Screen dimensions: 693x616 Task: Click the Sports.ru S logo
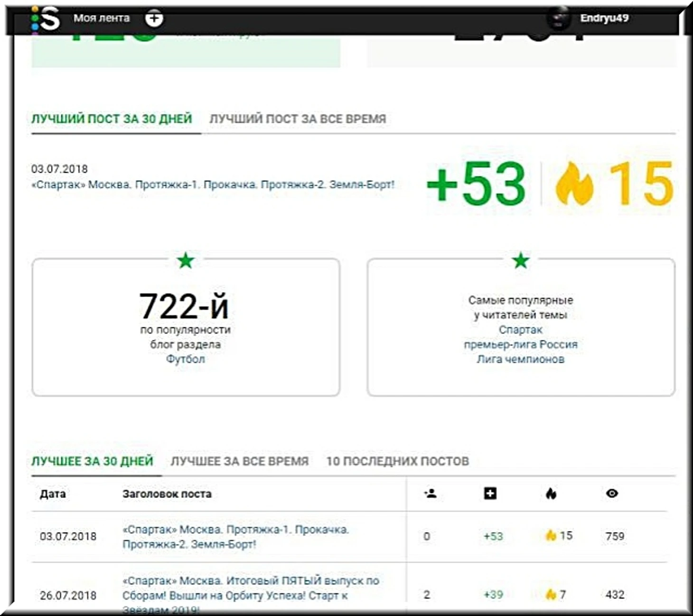point(47,19)
